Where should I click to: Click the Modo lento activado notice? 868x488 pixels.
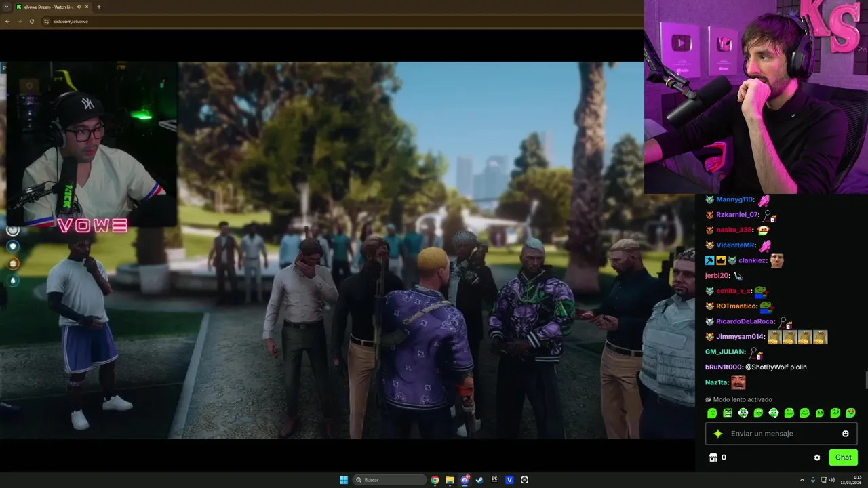[x=738, y=400]
